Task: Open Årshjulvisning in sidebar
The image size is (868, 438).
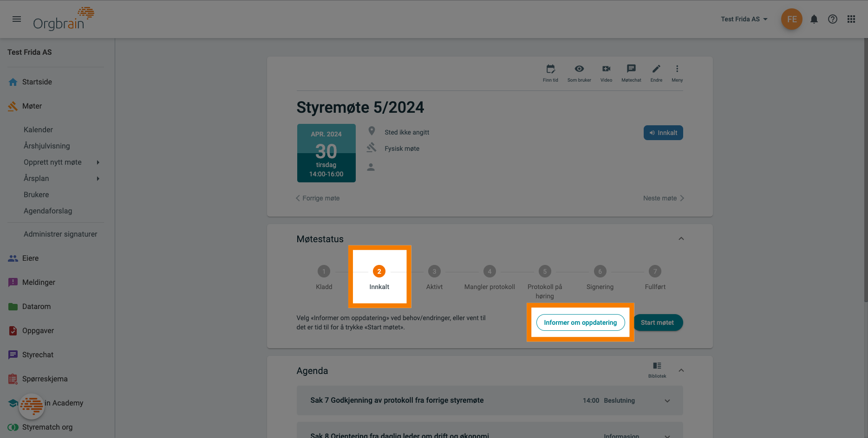Action: pos(47,146)
